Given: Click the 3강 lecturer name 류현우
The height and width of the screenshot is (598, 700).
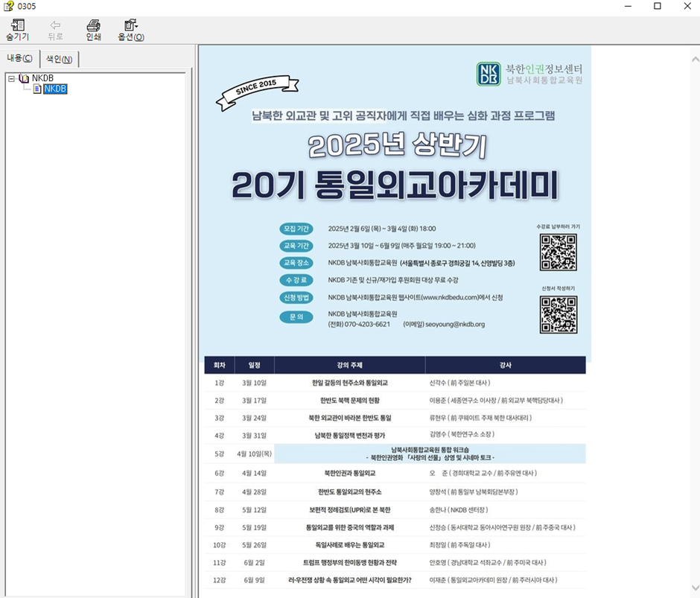Looking at the screenshot, I should pyautogui.click(x=438, y=418).
